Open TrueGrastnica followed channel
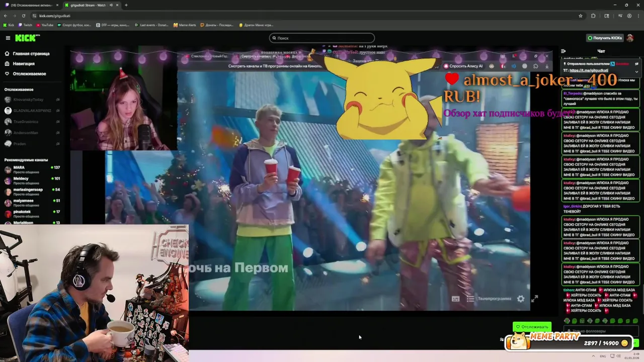This screenshot has width=644, height=362. coord(32,122)
